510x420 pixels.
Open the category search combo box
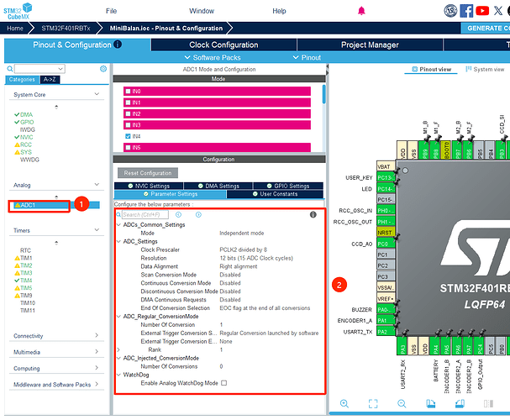(x=39, y=69)
